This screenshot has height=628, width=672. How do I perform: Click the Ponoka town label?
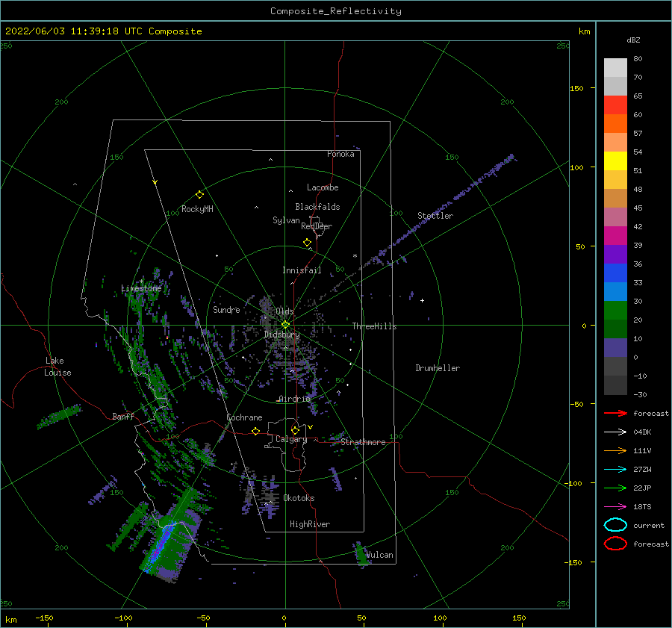click(x=340, y=154)
